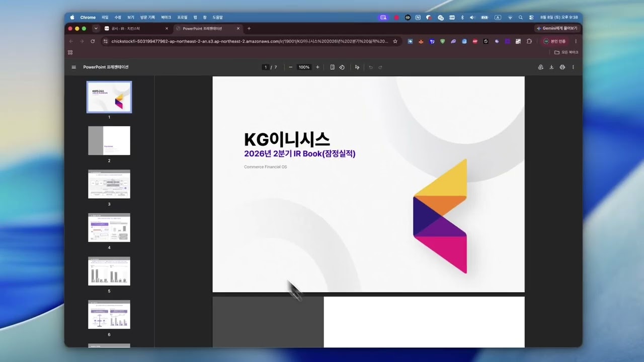Open the Wi-Fi status menu
644x362 pixels.
pyautogui.click(x=510, y=17)
